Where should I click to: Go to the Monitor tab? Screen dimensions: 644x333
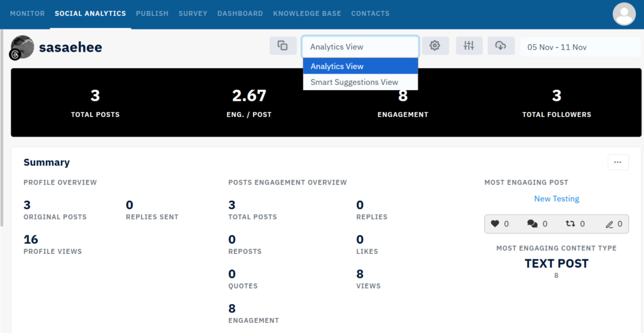coord(27,13)
